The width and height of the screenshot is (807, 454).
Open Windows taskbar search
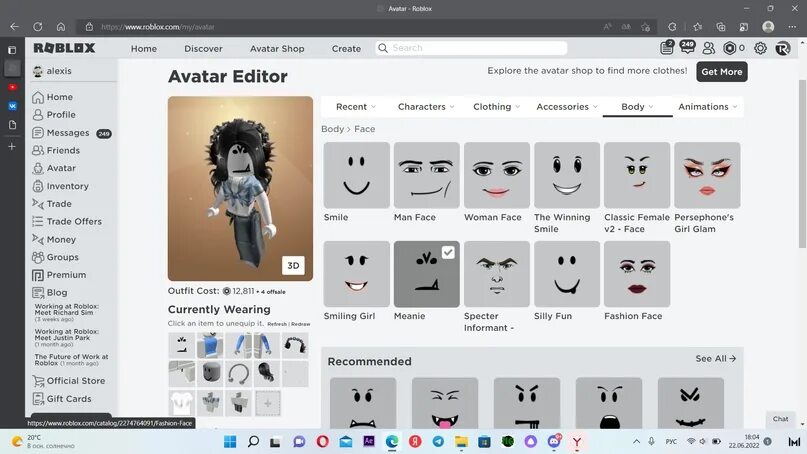253,442
